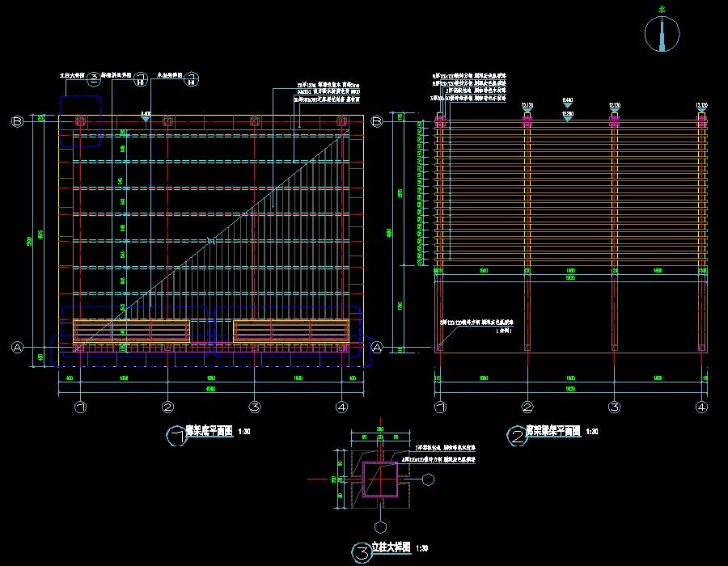Viewport: 728px width, 566px height.
Task: Click grid bubble 4 below the right plan
Action: coord(700,407)
